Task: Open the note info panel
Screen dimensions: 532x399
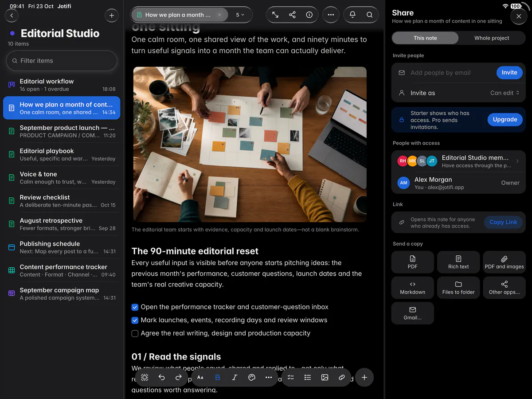Action: coord(309,15)
